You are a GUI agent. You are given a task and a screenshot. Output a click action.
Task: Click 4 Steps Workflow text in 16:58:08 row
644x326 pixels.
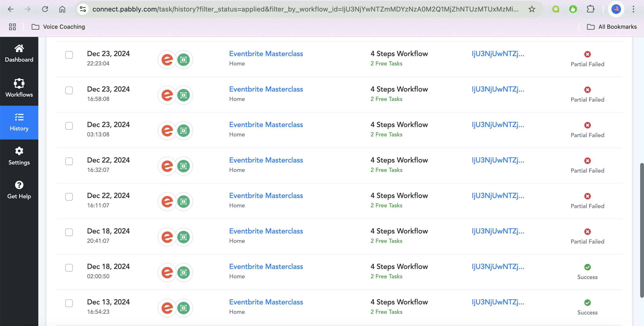[x=399, y=89]
